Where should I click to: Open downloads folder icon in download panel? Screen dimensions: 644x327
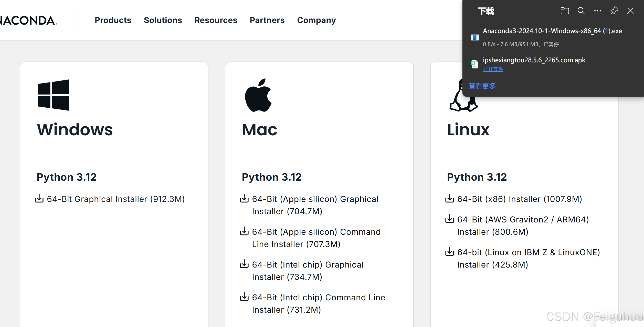tap(565, 11)
